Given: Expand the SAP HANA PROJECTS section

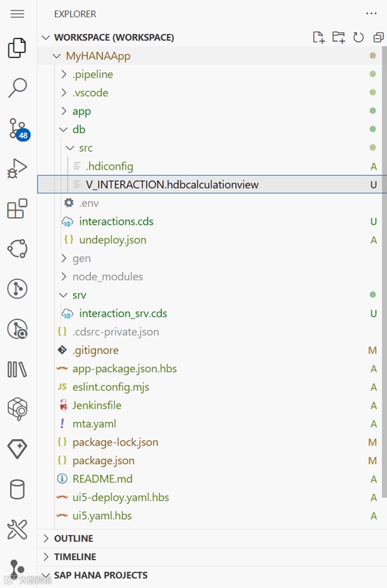Looking at the screenshot, I should coord(100,576).
